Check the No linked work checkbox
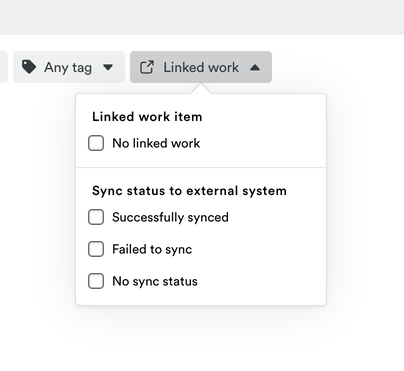Screen dimensions: 404x371 click(x=96, y=143)
